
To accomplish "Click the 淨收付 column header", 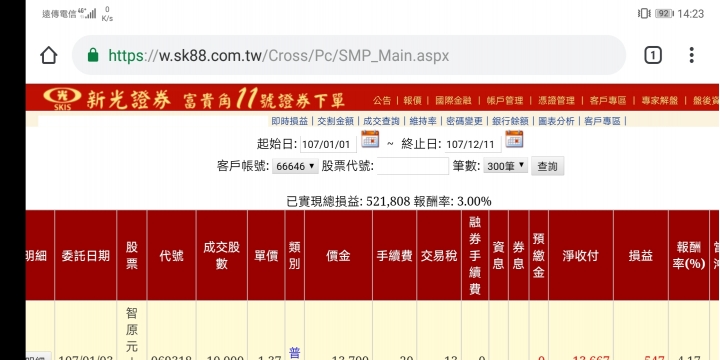I will tap(581, 256).
